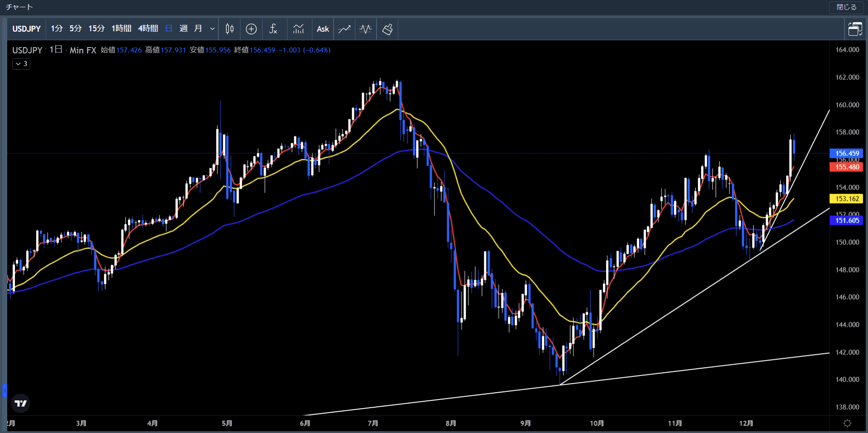Click the compare/add symbol plus icon
The height and width of the screenshot is (433, 868).
tap(251, 29)
